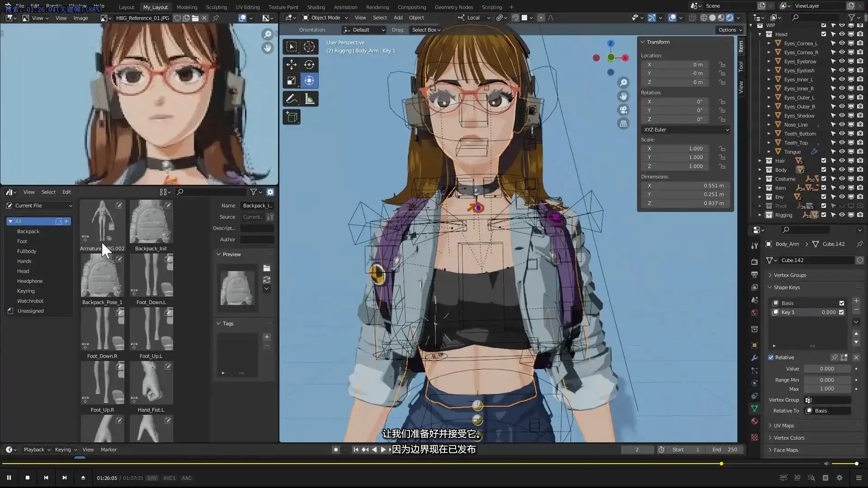Viewport: 868px width, 488px height.
Task: Select the Rotate tool icon
Action: (x=309, y=65)
